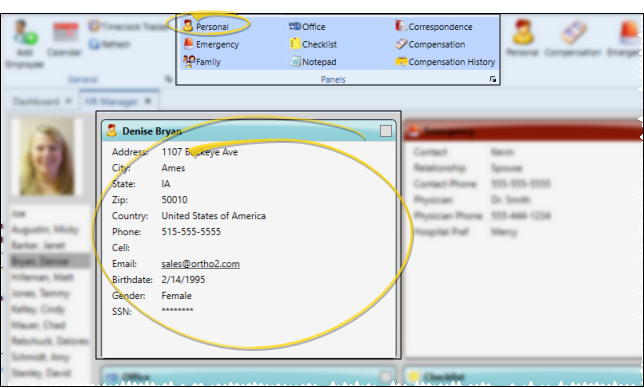The height and width of the screenshot is (388, 644).
Task: Expand the Panels group dialog launcher
Action: (493, 79)
